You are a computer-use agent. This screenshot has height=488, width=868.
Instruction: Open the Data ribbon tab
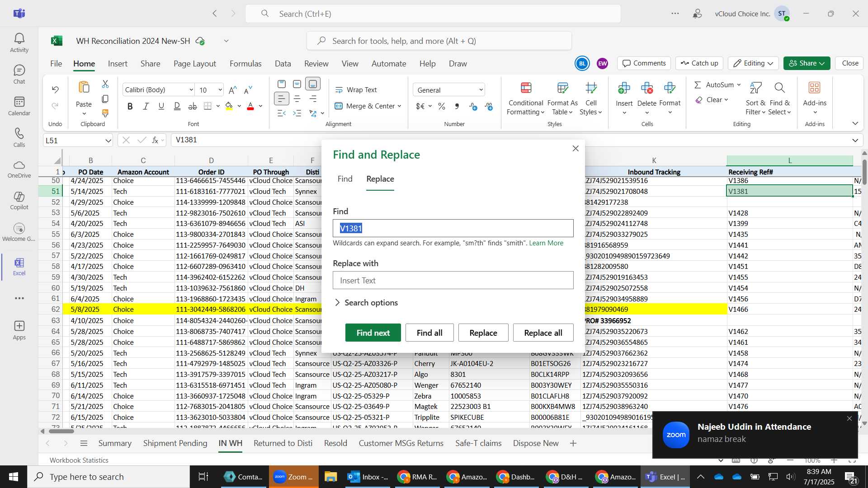pyautogui.click(x=283, y=64)
